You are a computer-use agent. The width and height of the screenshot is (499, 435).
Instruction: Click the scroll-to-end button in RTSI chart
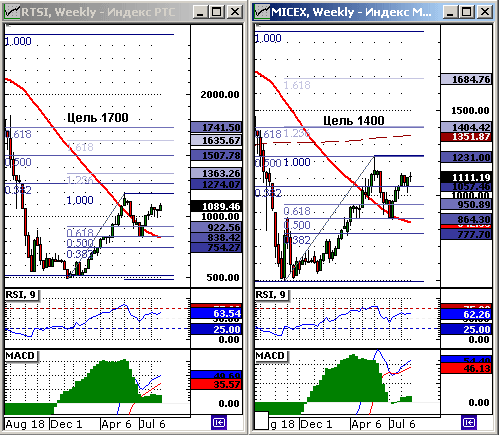point(219,423)
